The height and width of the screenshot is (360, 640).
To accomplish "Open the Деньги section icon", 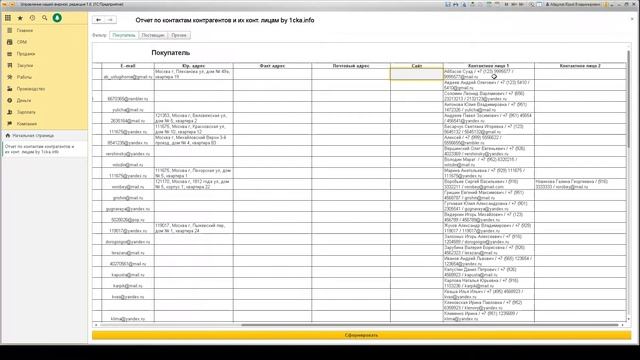I will 9,100.
